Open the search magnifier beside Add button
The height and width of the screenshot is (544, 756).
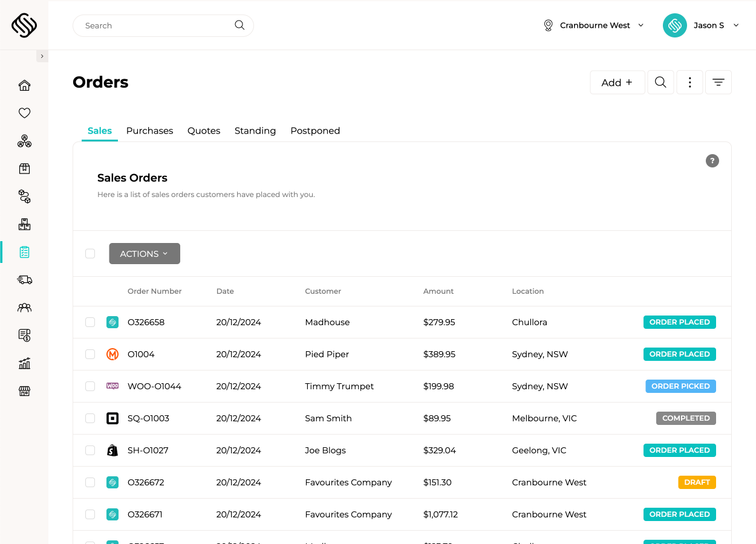coord(660,82)
